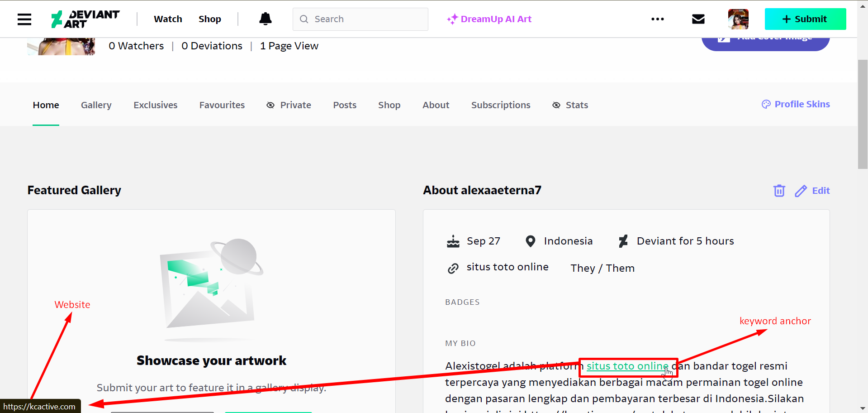Click the DeviantArt logo
The width and height of the screenshot is (868, 413).
(85, 19)
